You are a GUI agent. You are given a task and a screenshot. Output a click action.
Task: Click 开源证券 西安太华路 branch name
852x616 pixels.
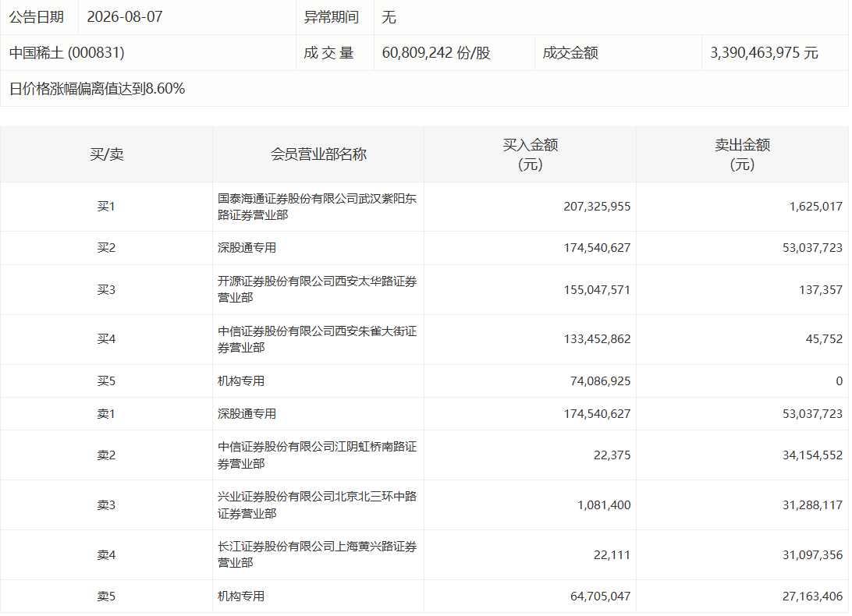click(x=318, y=289)
